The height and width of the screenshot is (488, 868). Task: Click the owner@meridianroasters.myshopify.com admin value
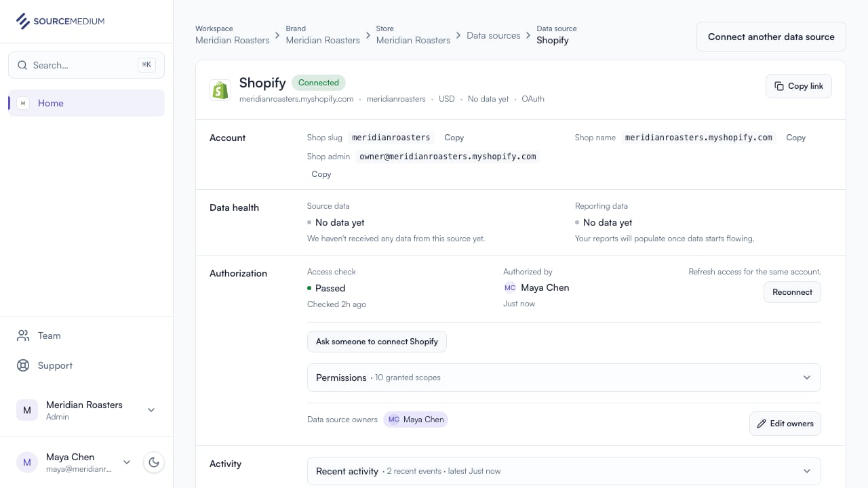448,157
